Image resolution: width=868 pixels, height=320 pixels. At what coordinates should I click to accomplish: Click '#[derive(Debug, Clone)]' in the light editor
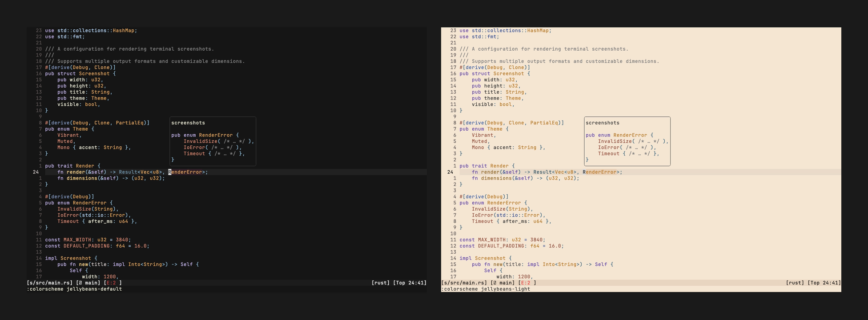click(495, 68)
